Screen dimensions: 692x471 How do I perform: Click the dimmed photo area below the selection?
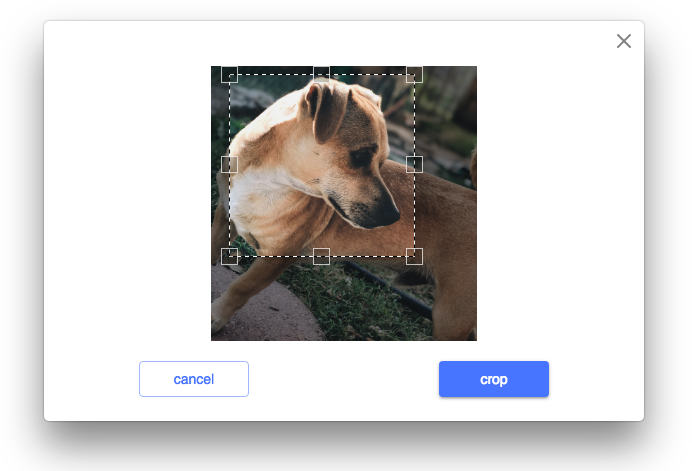344,298
